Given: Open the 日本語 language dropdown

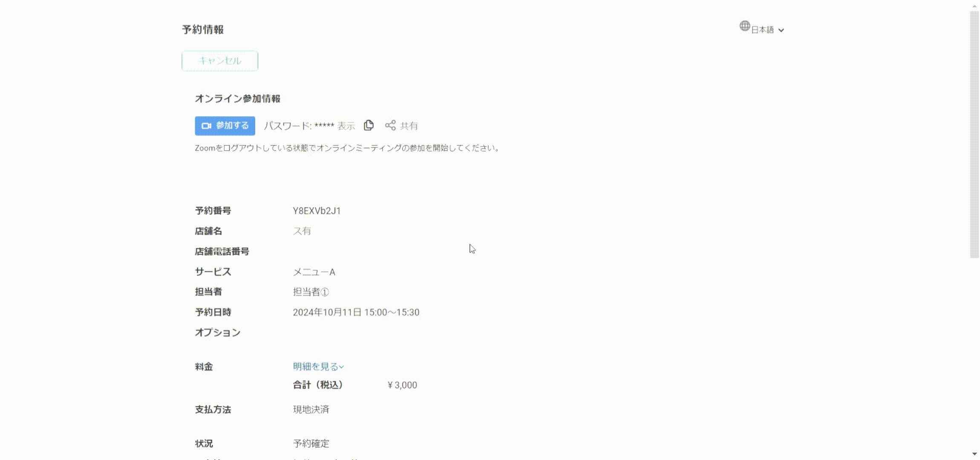Looking at the screenshot, I should click(x=761, y=29).
